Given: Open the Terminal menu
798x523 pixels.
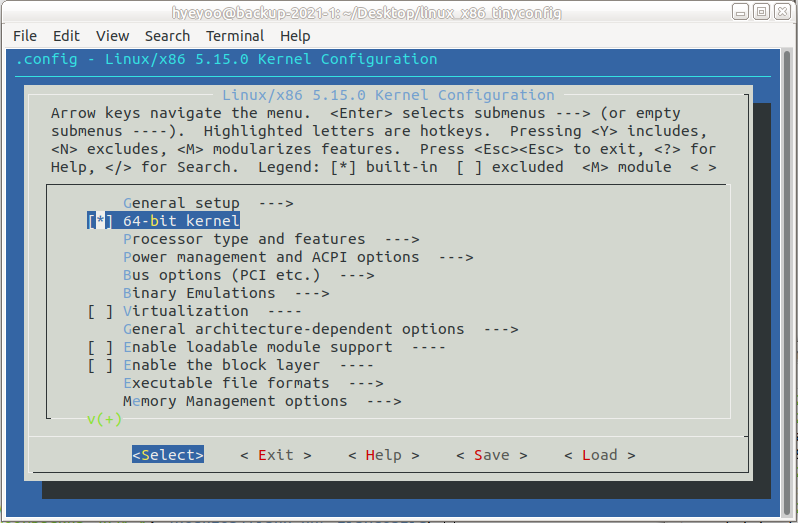Looking at the screenshot, I should pos(235,36).
